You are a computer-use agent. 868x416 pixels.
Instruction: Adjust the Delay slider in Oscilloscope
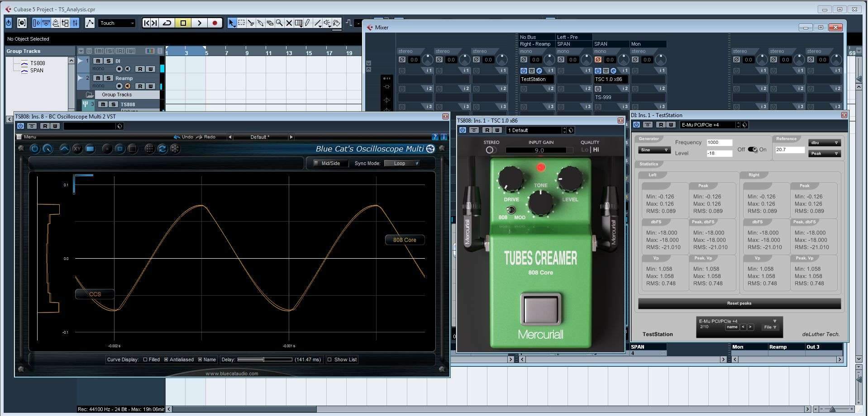click(x=264, y=360)
